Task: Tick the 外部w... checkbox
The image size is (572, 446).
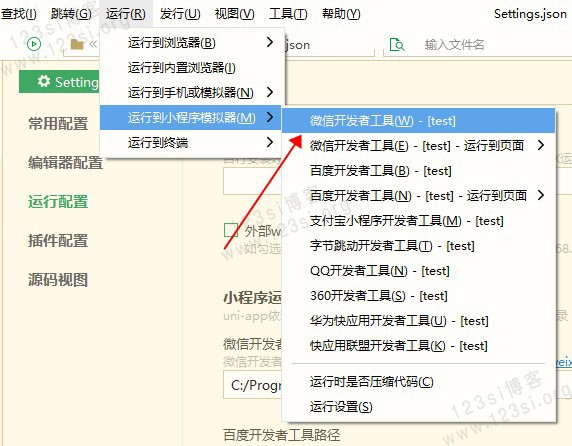Action: tap(231, 230)
